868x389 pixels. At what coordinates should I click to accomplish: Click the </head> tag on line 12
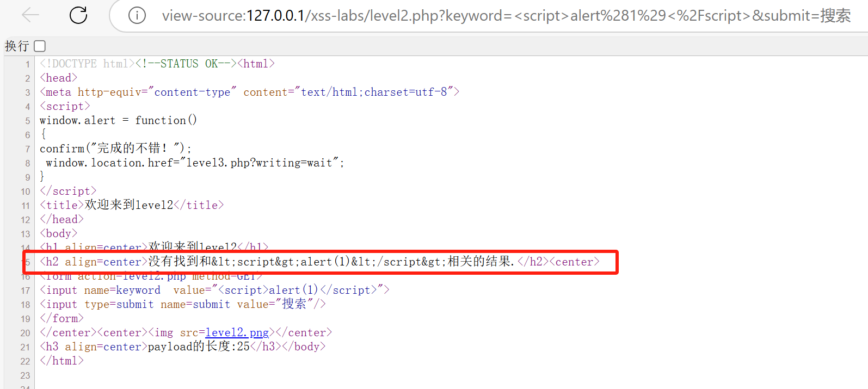coord(61,219)
